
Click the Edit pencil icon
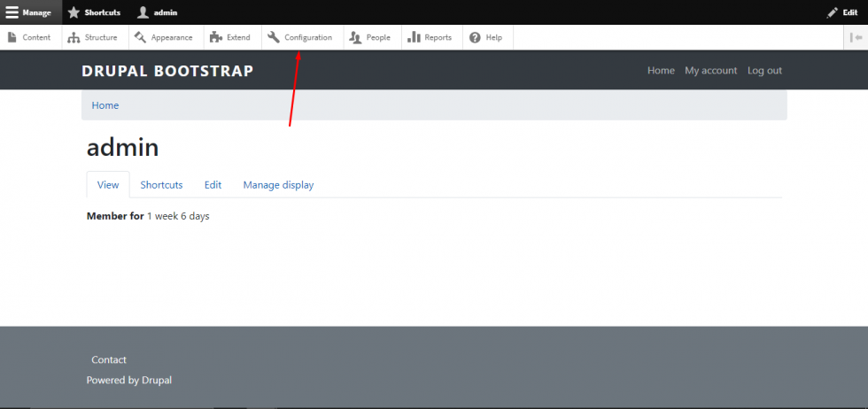point(832,12)
